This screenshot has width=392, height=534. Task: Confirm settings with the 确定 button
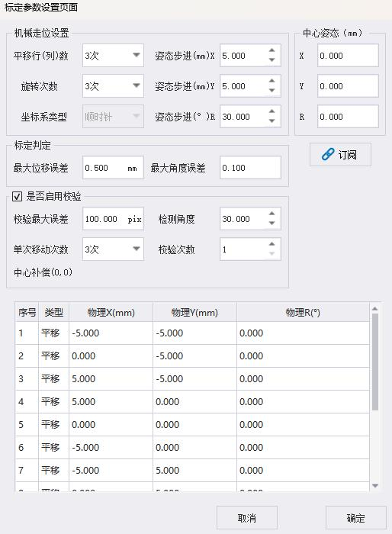click(x=356, y=518)
